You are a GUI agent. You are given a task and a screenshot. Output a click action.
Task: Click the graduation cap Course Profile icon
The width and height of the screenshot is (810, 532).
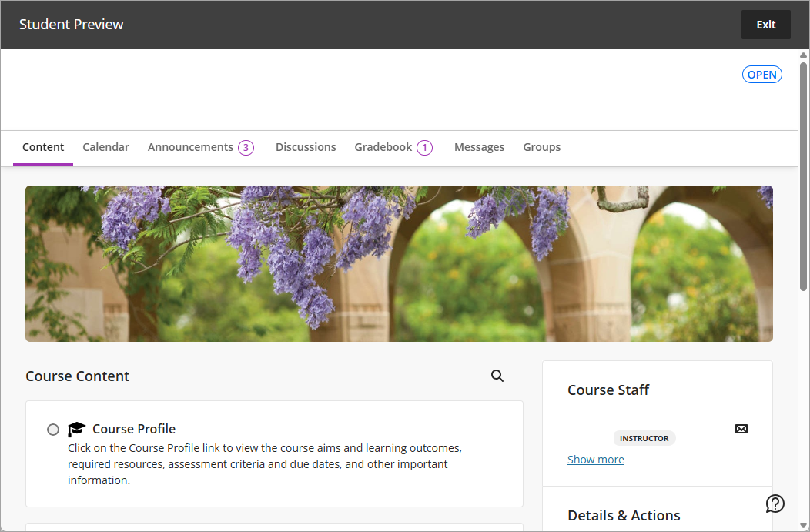(x=76, y=429)
